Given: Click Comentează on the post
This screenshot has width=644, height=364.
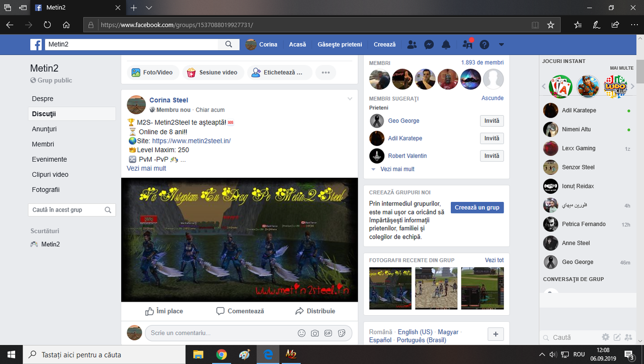Looking at the screenshot, I should click(x=240, y=311).
